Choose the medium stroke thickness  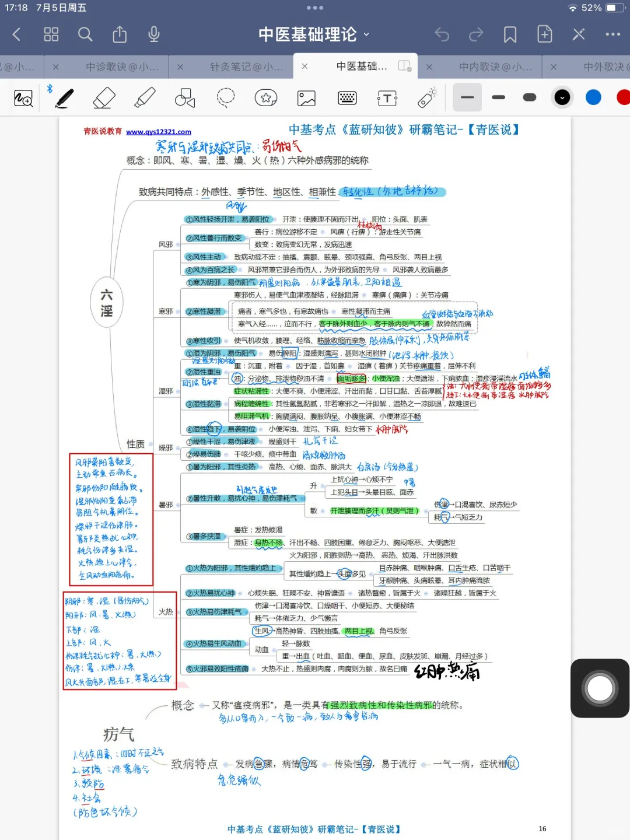(499, 97)
